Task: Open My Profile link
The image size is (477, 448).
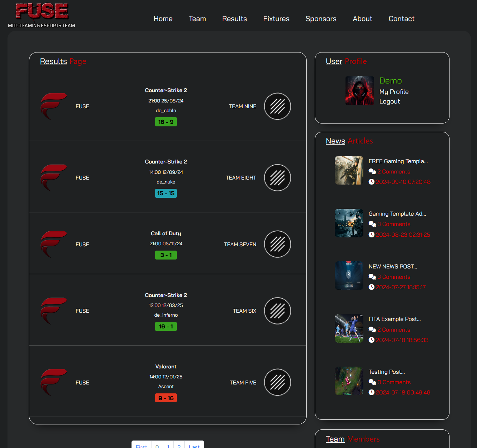Action: coord(394,92)
